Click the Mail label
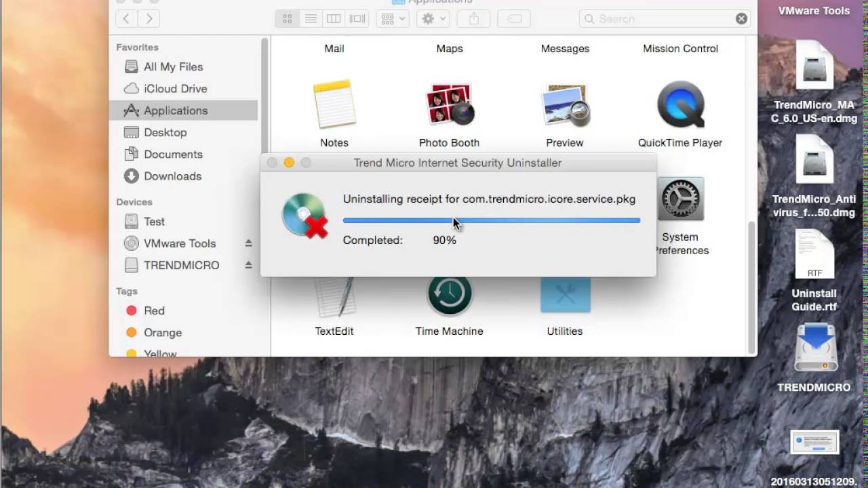 pos(334,49)
